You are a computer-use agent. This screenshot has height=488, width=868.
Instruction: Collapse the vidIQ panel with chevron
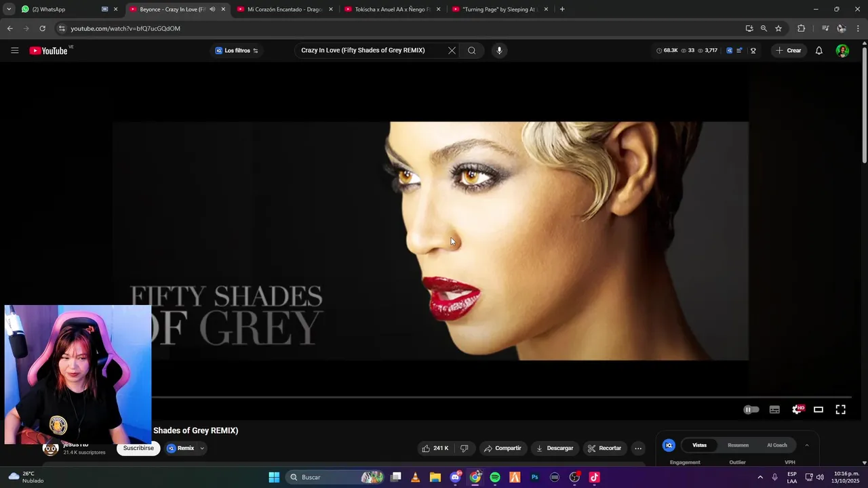[806, 445]
